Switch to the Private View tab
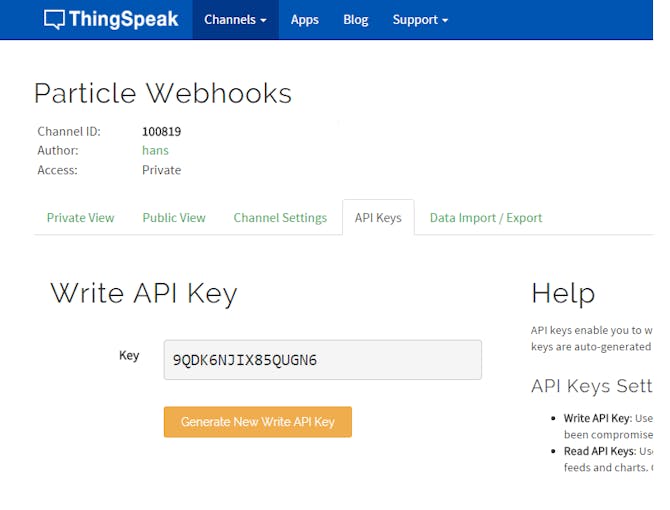Screen dimensions: 670x510 (x=80, y=218)
